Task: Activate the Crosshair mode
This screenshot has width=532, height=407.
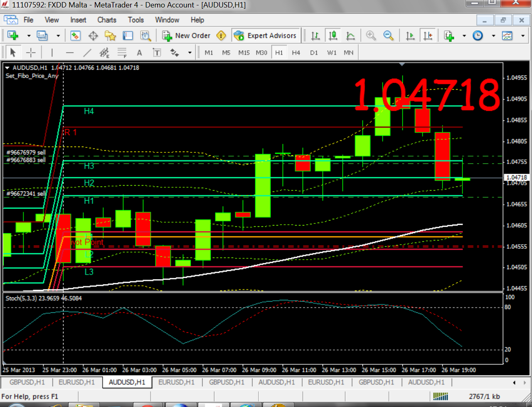Action: (31, 53)
